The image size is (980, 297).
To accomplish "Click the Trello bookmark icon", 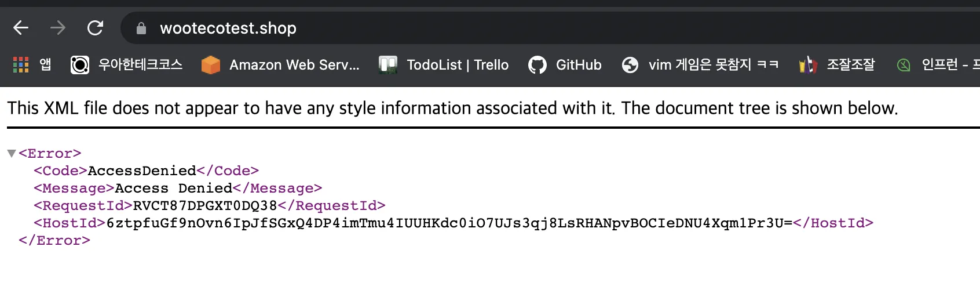I will click(388, 65).
